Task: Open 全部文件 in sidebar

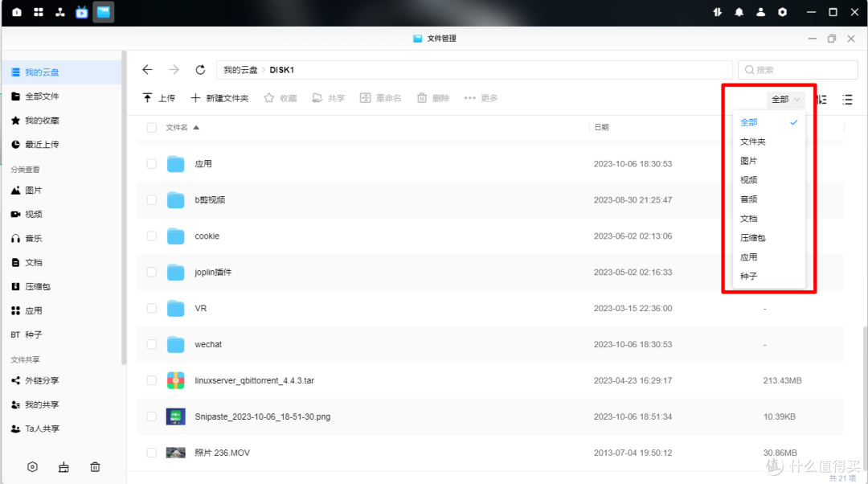Action: (62, 96)
